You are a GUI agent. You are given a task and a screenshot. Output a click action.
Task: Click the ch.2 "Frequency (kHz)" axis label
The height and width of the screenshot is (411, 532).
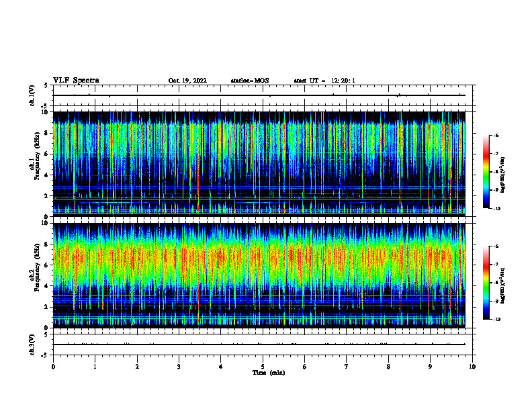point(38,268)
